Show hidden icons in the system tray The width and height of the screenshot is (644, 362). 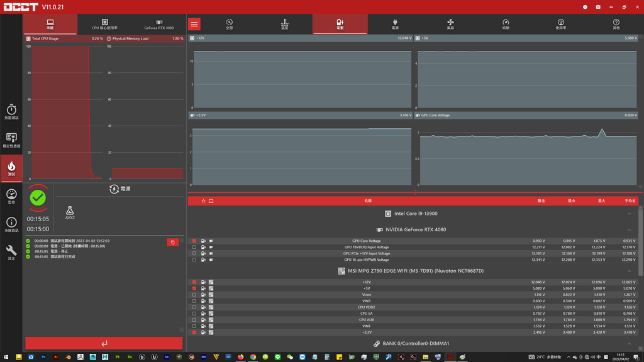click(x=569, y=357)
